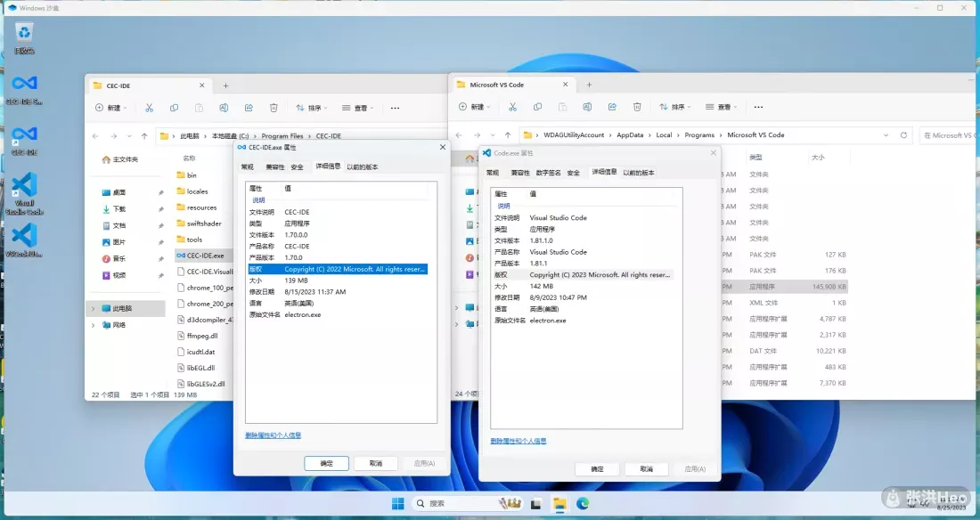
Task: Open address bar history dropdown in VS Code window
Action: pyautogui.click(x=886, y=135)
